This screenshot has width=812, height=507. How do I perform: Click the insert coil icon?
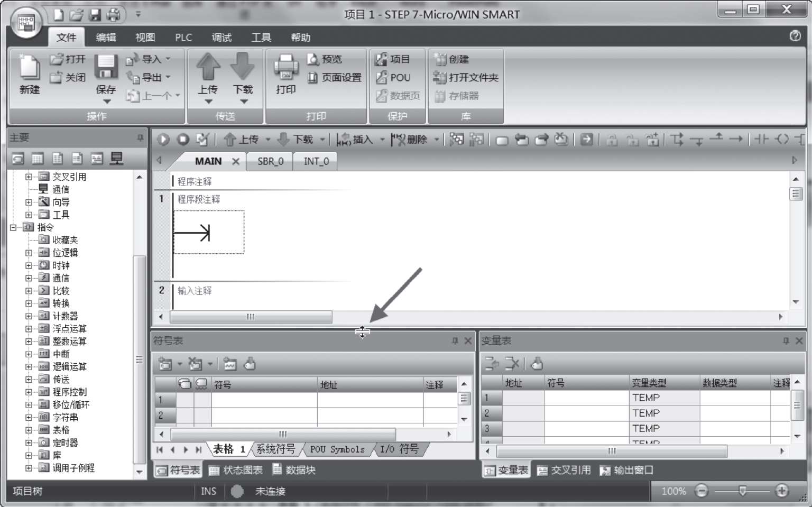(782, 139)
